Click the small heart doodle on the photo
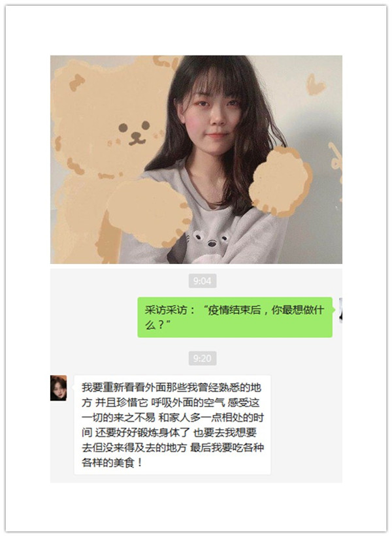 tap(315, 84)
